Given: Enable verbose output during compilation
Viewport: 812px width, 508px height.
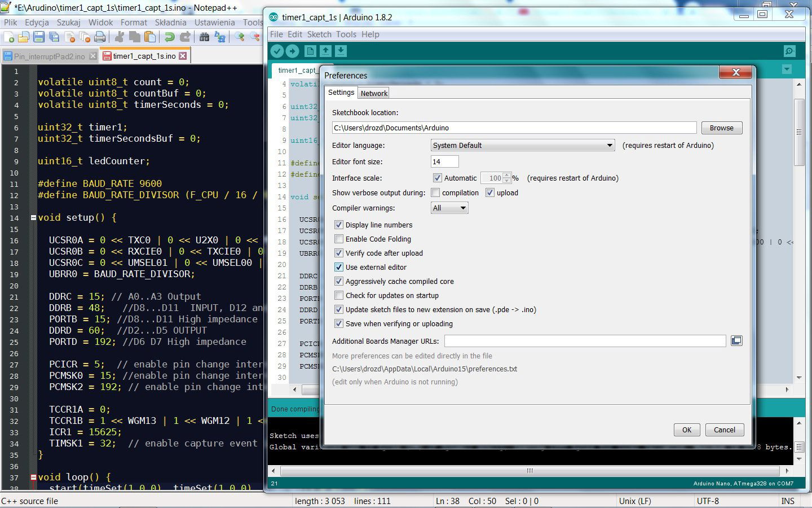Looking at the screenshot, I should (435, 192).
